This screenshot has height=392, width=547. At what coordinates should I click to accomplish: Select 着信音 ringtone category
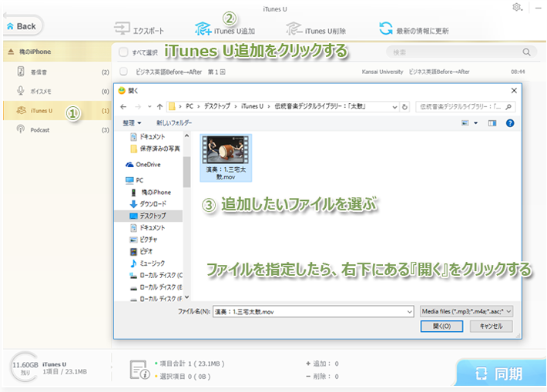[57, 72]
